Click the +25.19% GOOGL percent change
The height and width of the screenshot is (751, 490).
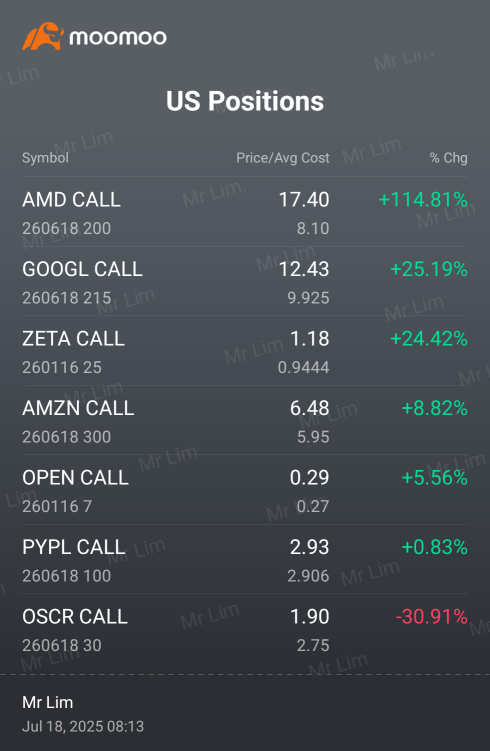point(429,269)
